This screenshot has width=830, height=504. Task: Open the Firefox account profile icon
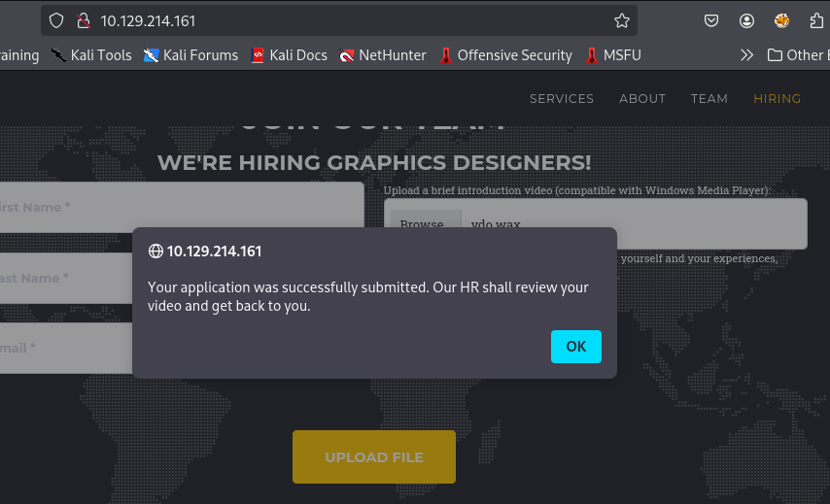pyautogui.click(x=746, y=20)
